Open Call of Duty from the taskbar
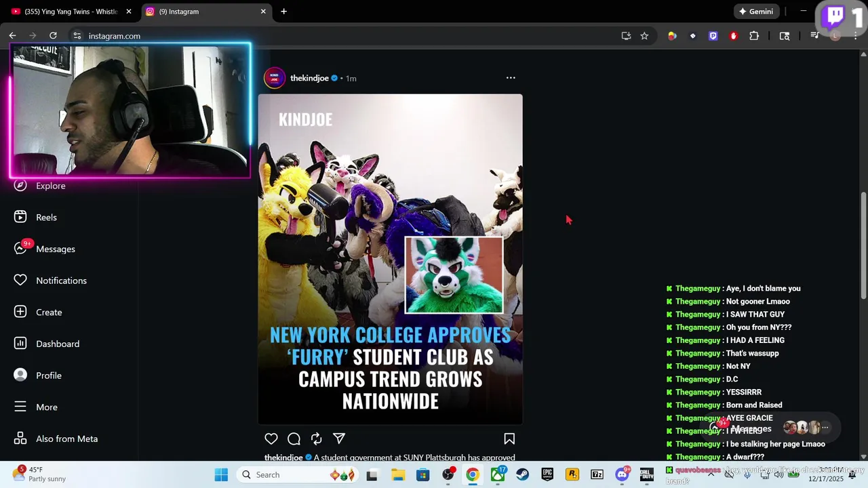This screenshot has height=488, width=868. (x=646, y=474)
